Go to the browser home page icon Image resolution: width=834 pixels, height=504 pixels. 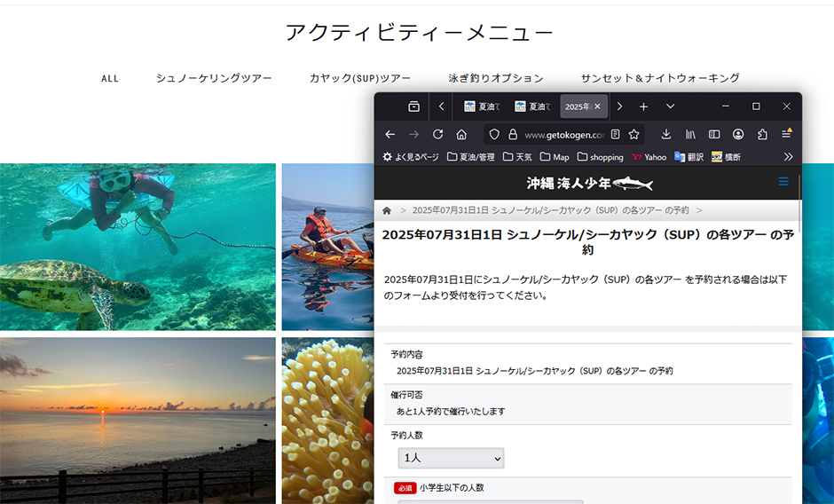coord(461,134)
